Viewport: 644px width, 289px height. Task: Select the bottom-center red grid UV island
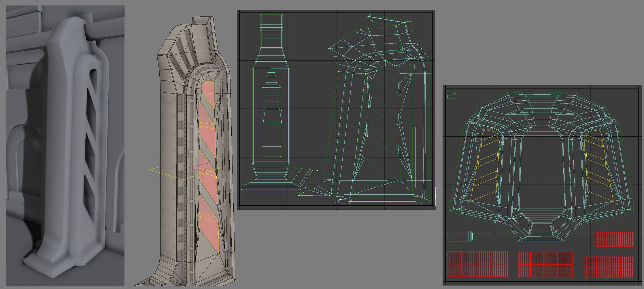coord(545,264)
